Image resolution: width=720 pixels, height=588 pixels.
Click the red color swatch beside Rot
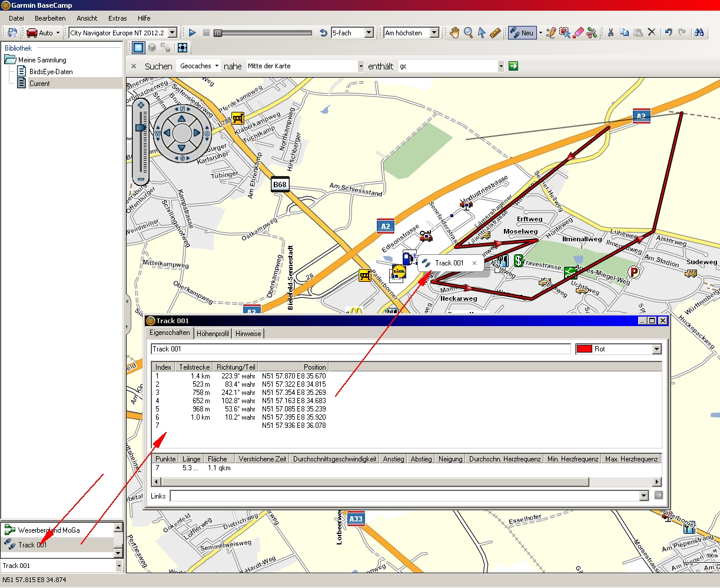(585, 349)
